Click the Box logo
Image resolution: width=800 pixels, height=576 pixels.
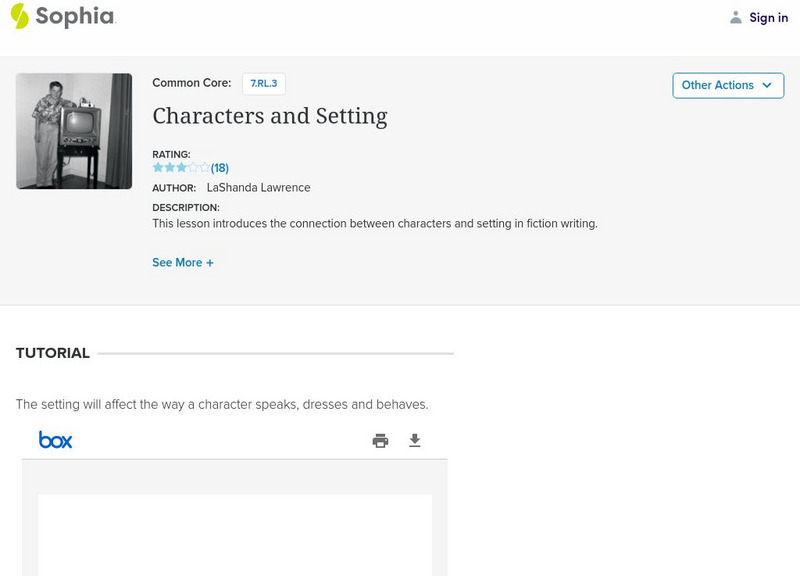coord(56,440)
